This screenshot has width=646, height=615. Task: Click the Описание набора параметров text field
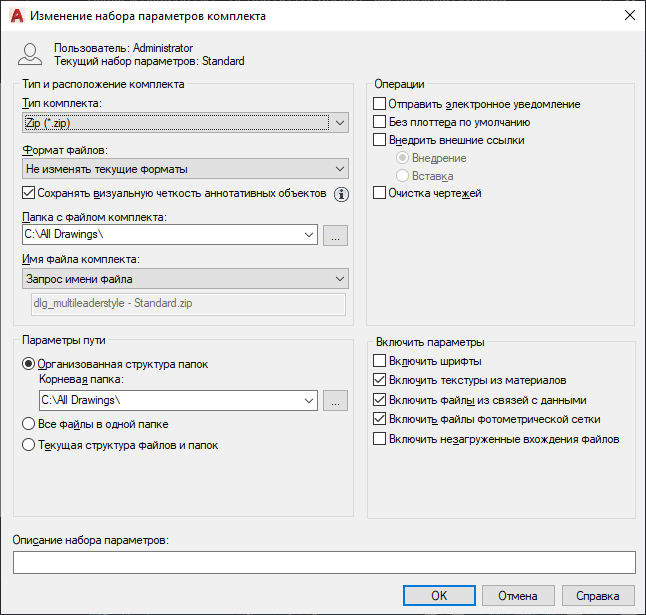[324, 563]
